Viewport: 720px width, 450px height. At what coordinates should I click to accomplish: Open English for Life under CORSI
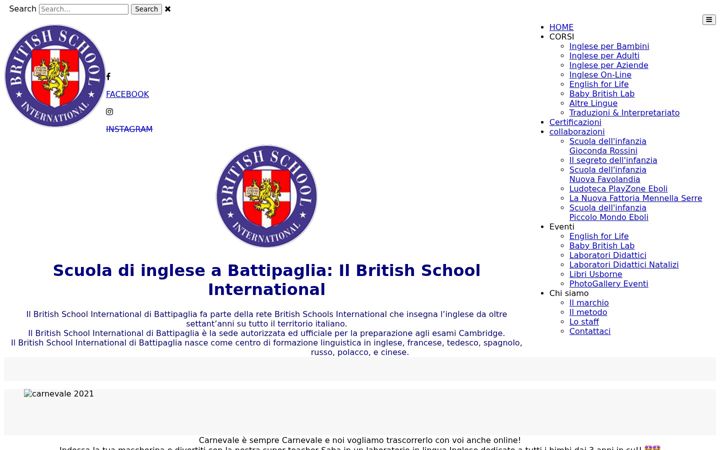[x=599, y=84]
